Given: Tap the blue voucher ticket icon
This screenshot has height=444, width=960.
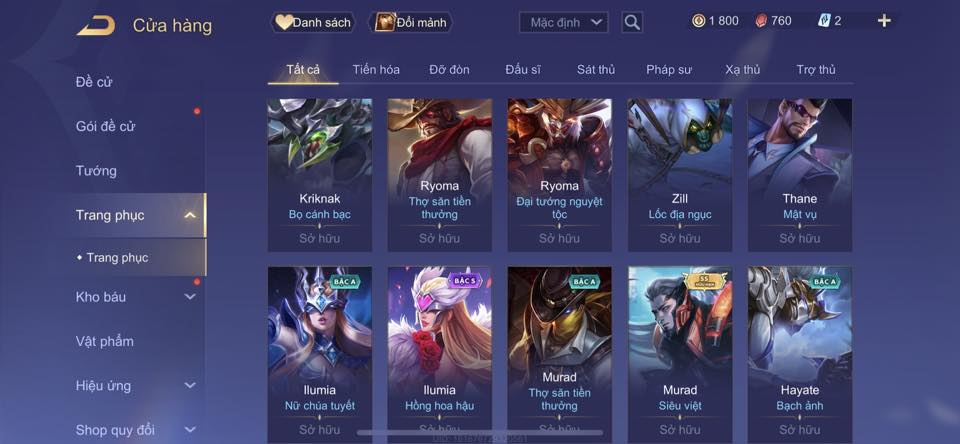Looking at the screenshot, I should click(824, 21).
